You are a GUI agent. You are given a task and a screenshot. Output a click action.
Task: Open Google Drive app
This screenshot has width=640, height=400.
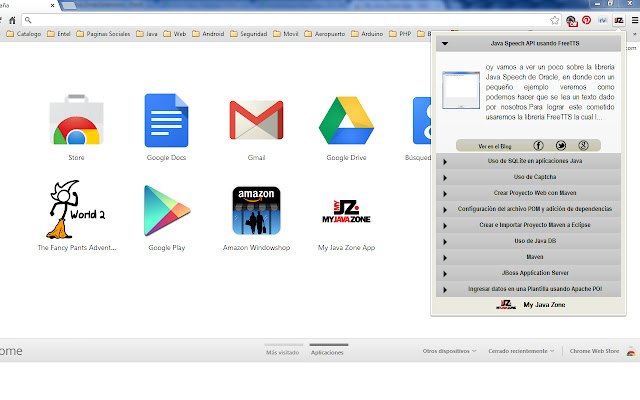346,122
